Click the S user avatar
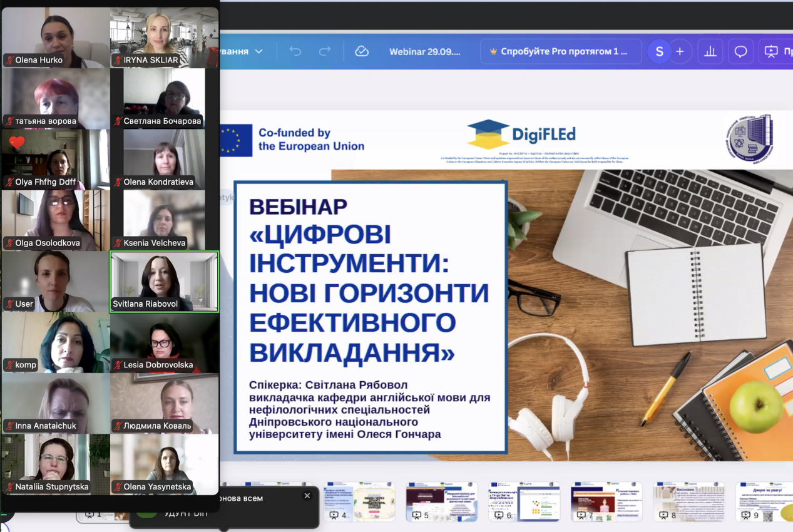Screen dimensions: 793x532 659,51
